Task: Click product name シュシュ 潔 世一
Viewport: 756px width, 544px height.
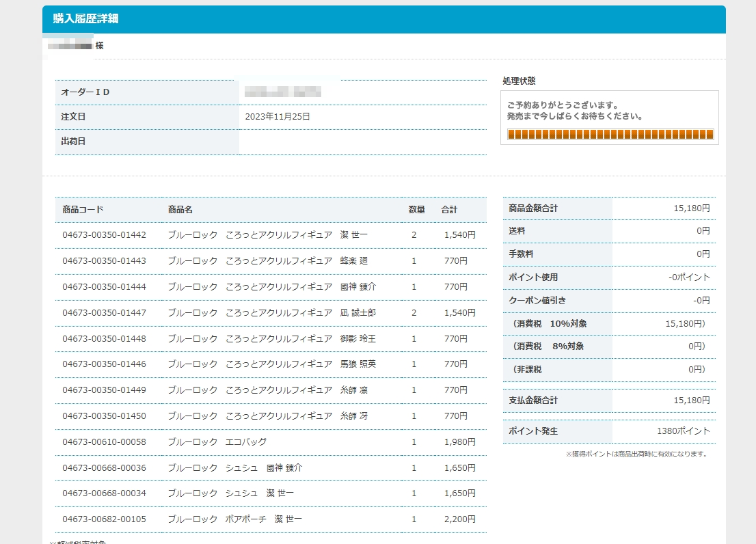Action: click(x=259, y=493)
